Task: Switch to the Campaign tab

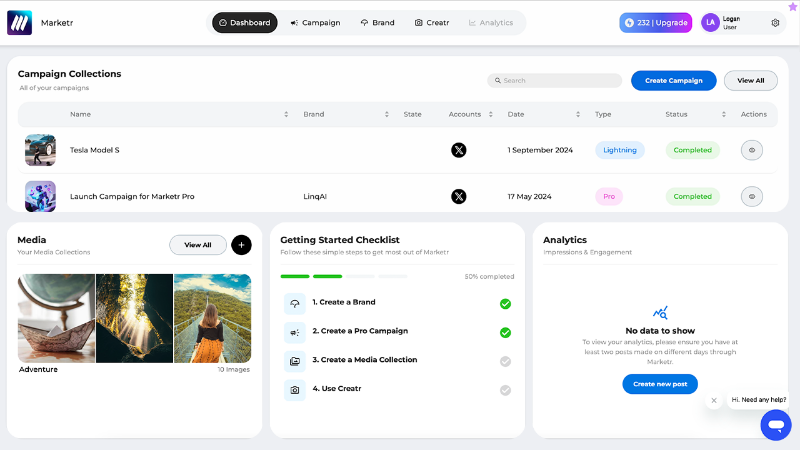Action: 315,22
